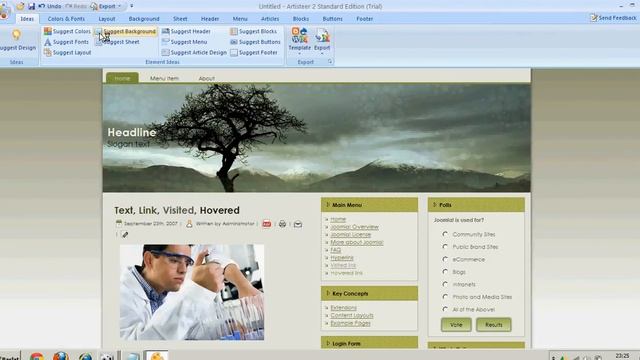Click the Suggest Layout icon
The image size is (640, 360).
point(48,52)
